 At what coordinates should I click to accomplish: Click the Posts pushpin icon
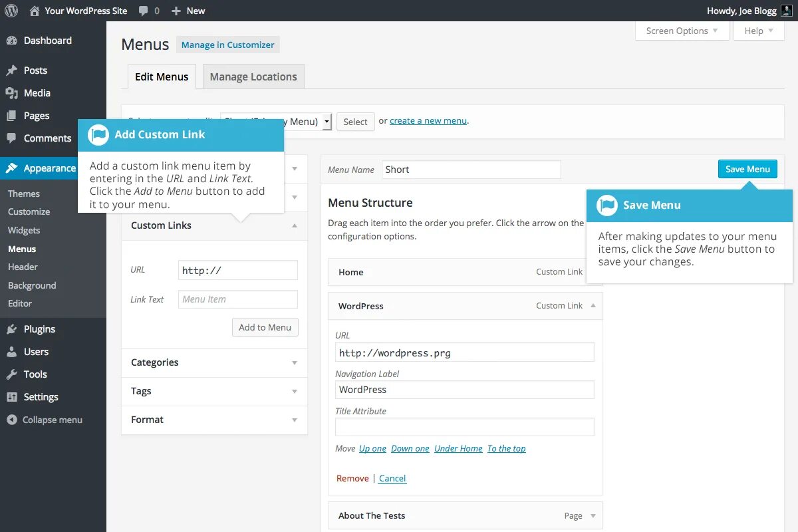pos(11,70)
